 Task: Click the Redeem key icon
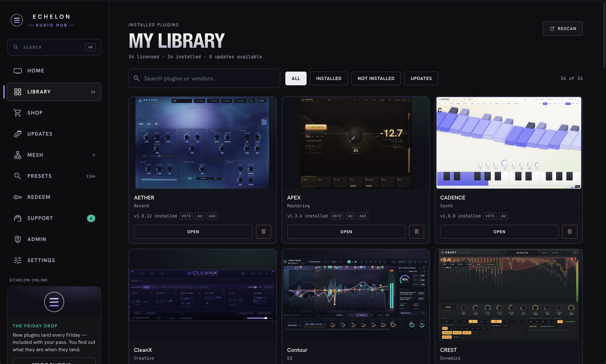click(x=18, y=197)
